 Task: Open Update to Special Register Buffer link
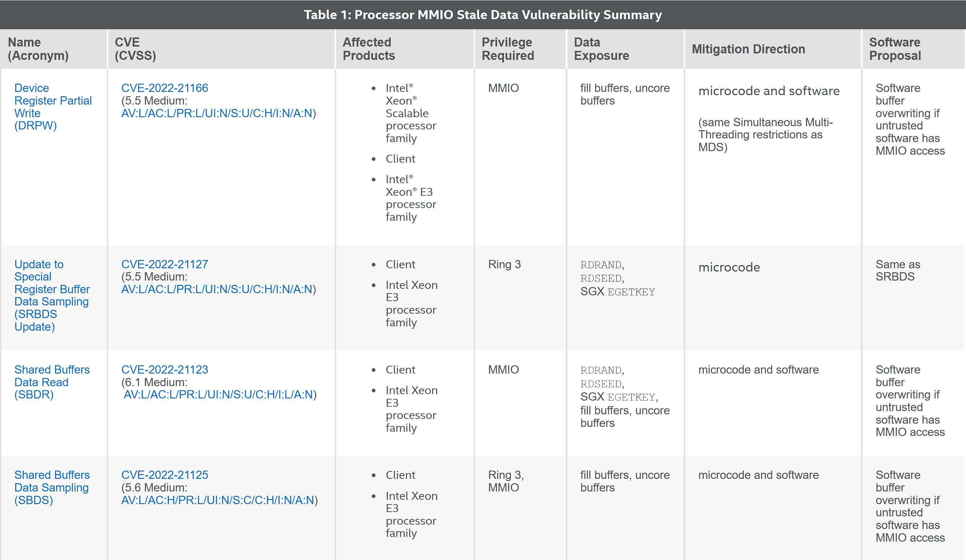click(52, 295)
